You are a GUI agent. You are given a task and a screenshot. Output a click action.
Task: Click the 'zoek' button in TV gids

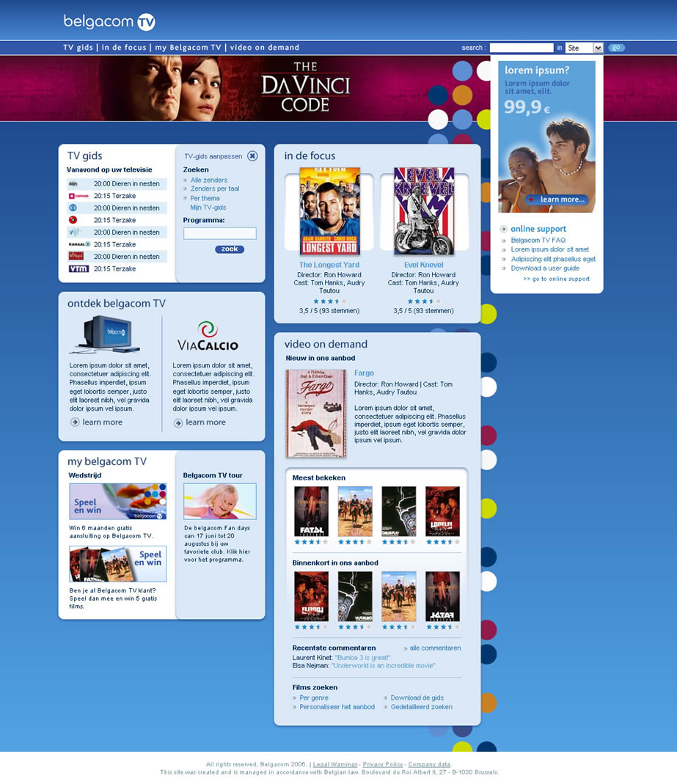click(230, 249)
